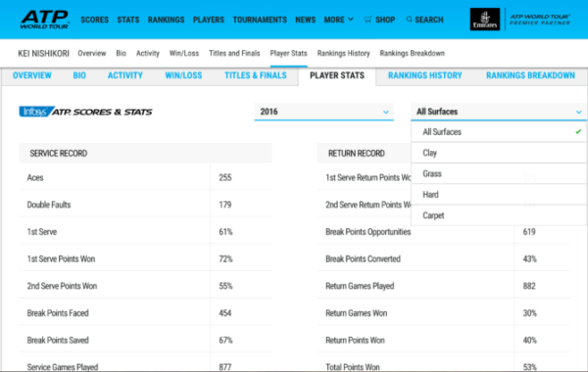Open the RANKINGS menu
The height and width of the screenshot is (372, 588).
point(167,20)
